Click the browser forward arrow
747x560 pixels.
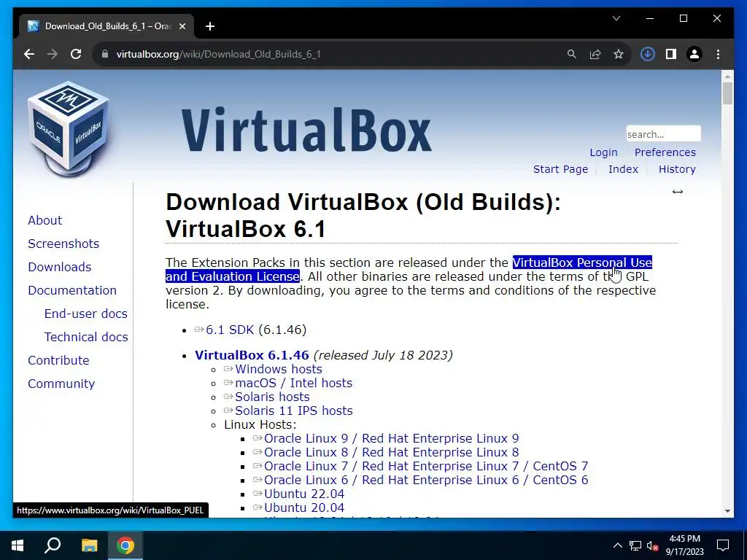[53, 54]
